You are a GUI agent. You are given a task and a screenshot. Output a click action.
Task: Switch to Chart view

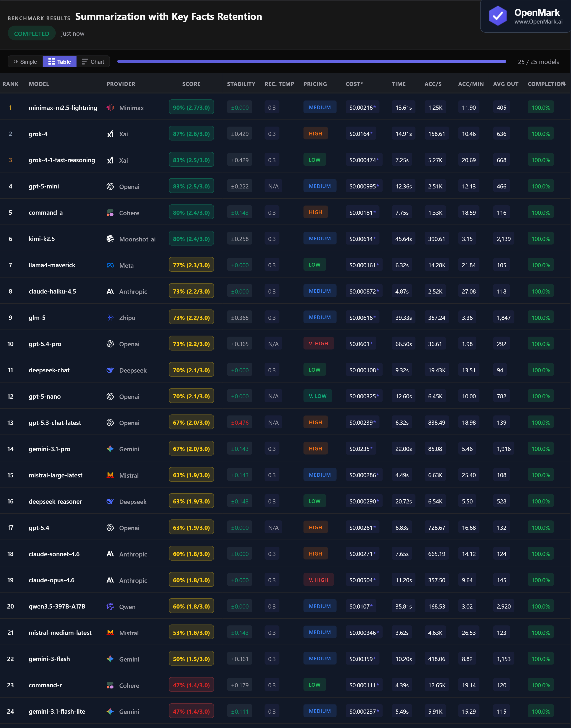coord(93,62)
